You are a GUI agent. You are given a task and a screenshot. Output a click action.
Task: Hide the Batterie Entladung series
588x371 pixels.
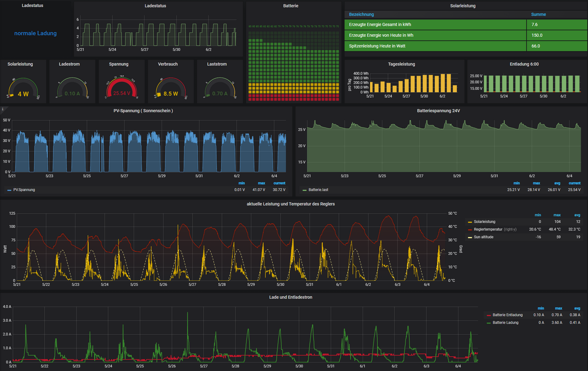[507, 315]
